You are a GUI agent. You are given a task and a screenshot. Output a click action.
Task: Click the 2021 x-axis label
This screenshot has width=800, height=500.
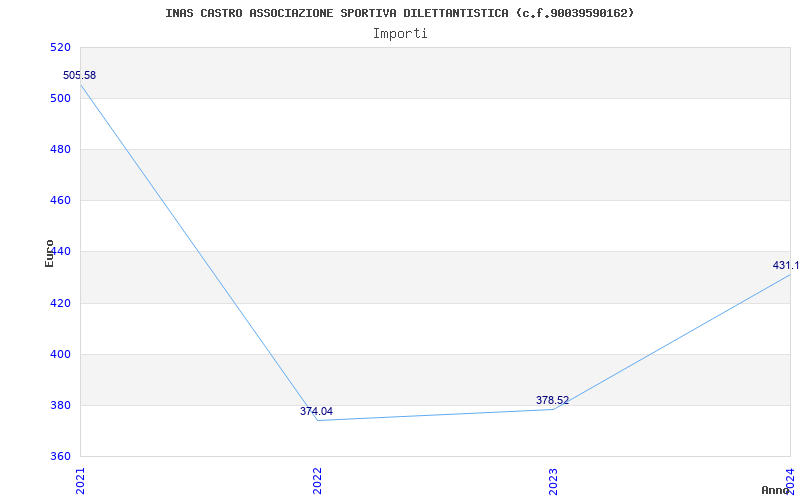(80, 481)
